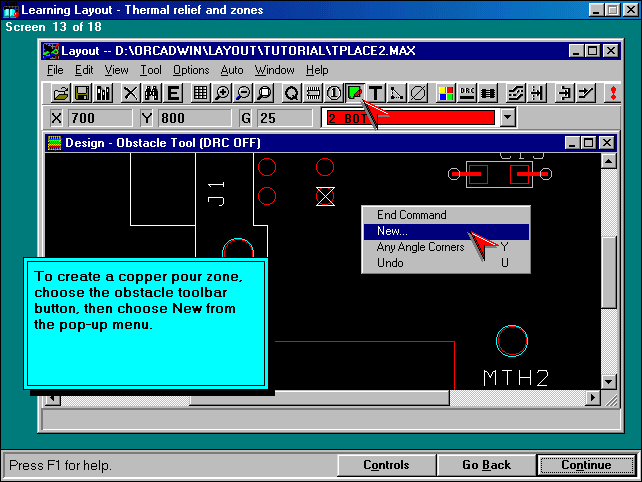This screenshot has height=482, width=642.
Task: Expand the layer selection dropdown arrow
Action: (x=507, y=117)
